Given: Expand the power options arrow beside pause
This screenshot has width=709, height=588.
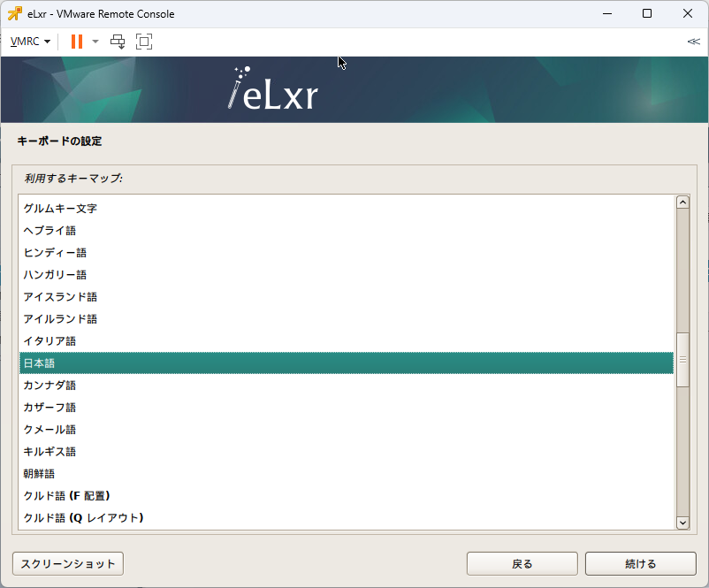Looking at the screenshot, I should [95, 42].
